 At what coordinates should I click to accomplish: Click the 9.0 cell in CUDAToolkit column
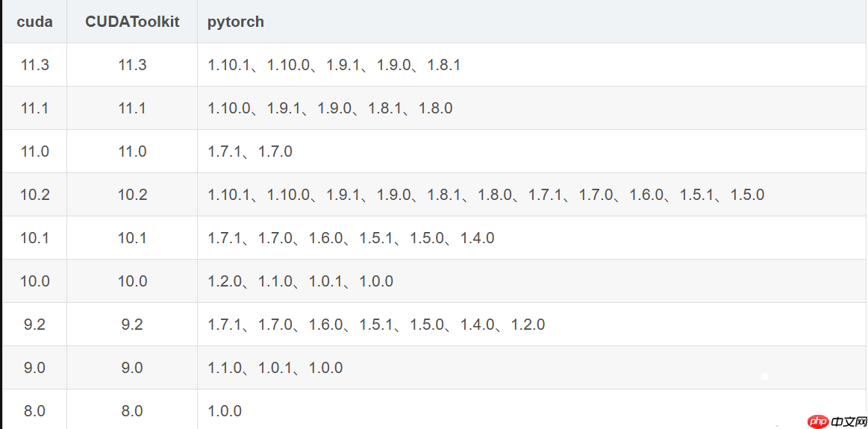(132, 368)
